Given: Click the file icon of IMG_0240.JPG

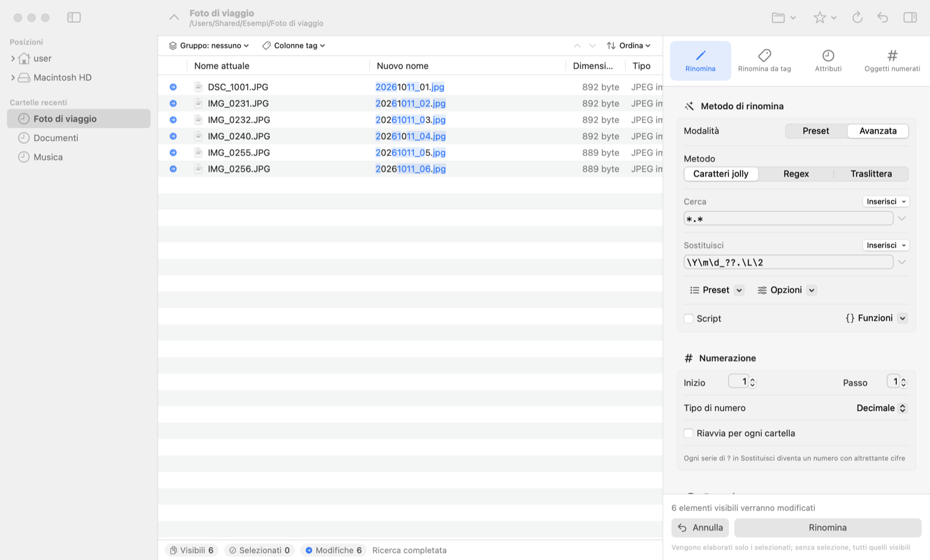Looking at the screenshot, I should point(198,136).
